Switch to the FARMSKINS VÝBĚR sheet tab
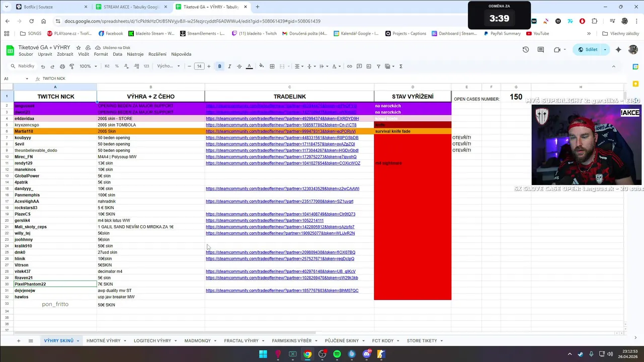 [x=292, y=341]
